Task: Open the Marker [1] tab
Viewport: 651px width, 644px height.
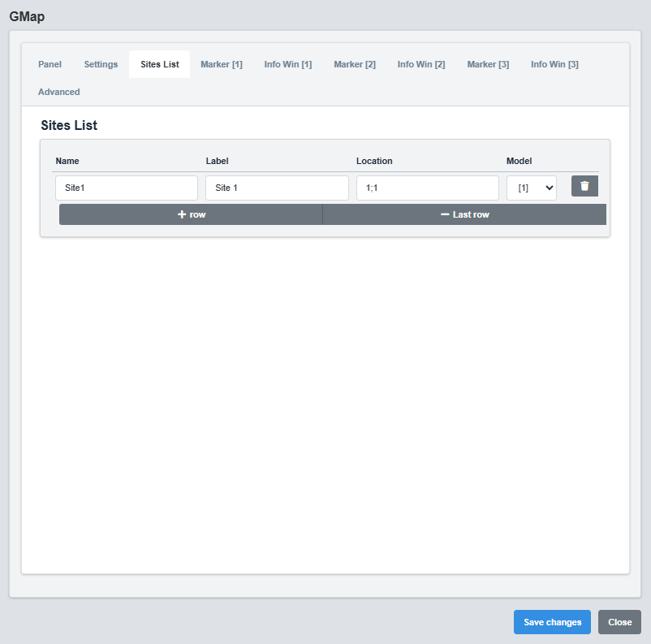Action: [221, 64]
